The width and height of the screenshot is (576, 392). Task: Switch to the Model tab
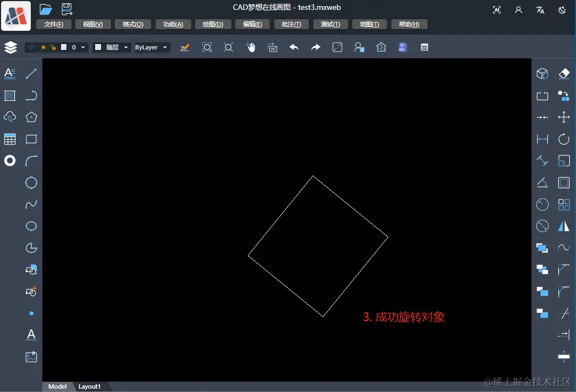coord(57,387)
